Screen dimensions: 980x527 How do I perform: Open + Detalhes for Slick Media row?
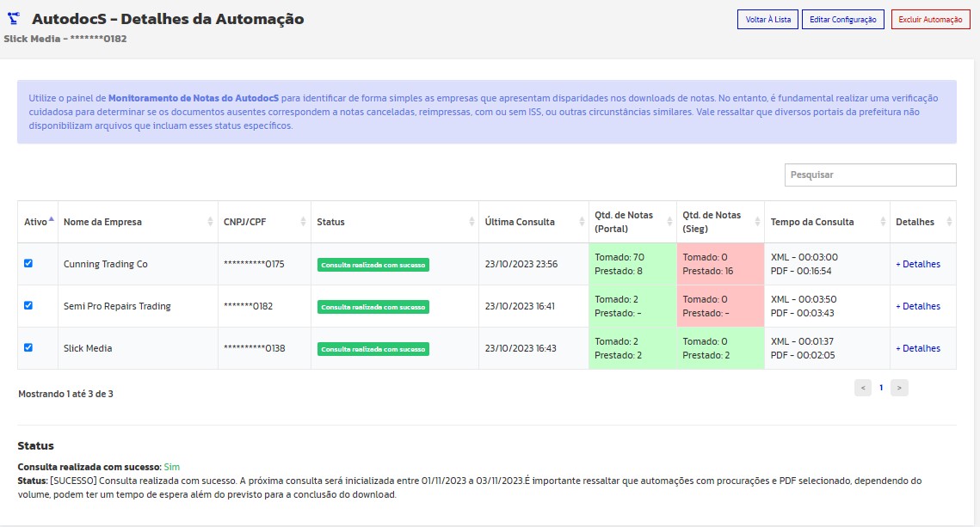coord(917,348)
